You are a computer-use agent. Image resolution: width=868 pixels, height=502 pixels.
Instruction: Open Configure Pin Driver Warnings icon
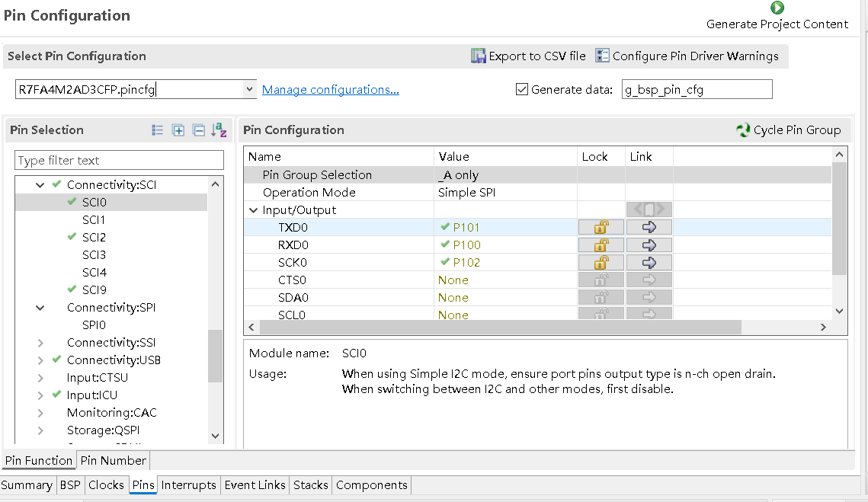tap(602, 56)
